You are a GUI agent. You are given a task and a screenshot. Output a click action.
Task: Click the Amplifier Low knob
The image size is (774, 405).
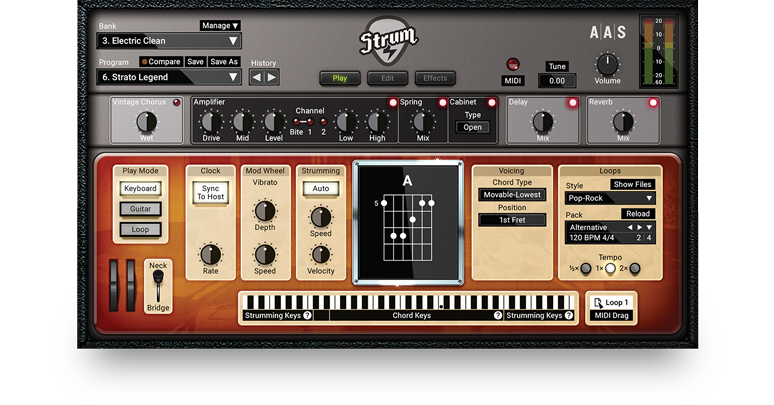346,122
